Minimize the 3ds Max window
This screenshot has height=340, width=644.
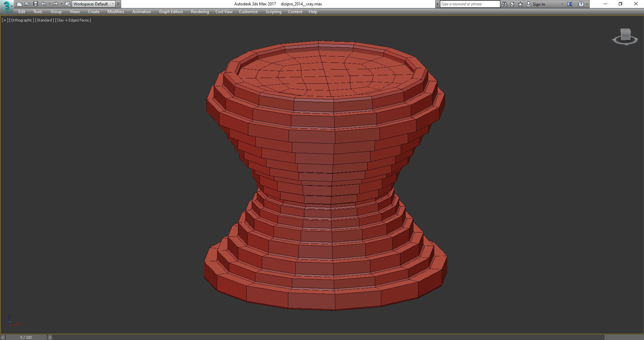[605, 4]
